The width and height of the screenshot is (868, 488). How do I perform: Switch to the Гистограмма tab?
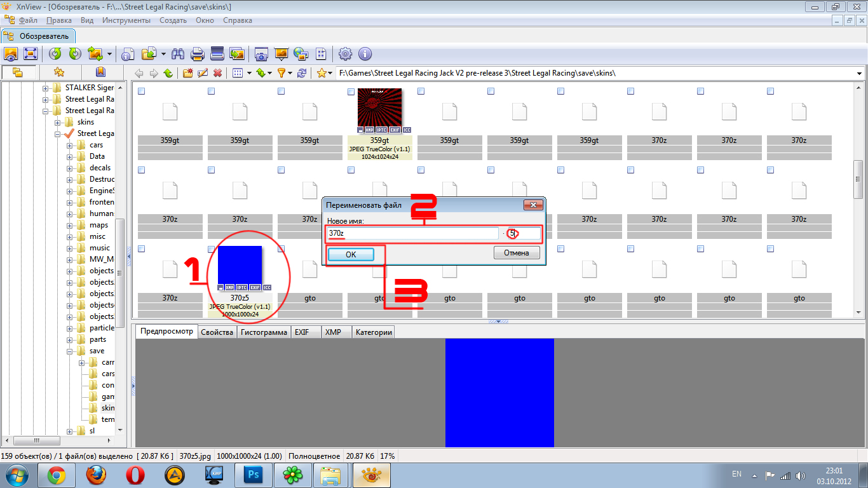pos(264,332)
